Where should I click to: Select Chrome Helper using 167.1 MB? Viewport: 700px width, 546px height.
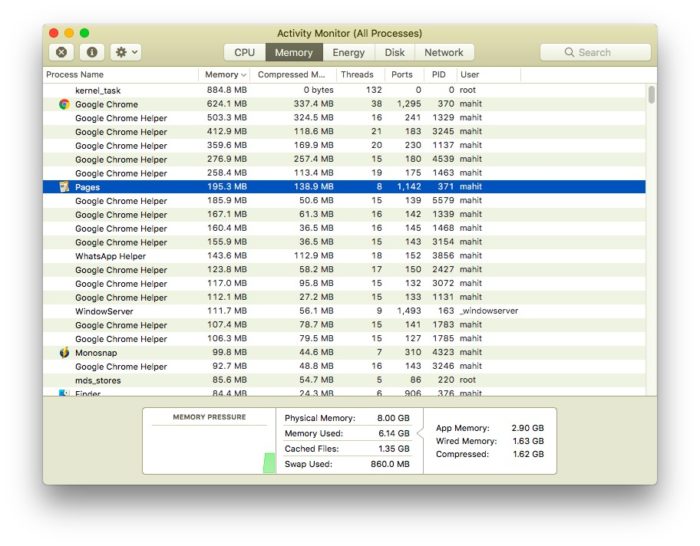pyautogui.click(x=344, y=214)
